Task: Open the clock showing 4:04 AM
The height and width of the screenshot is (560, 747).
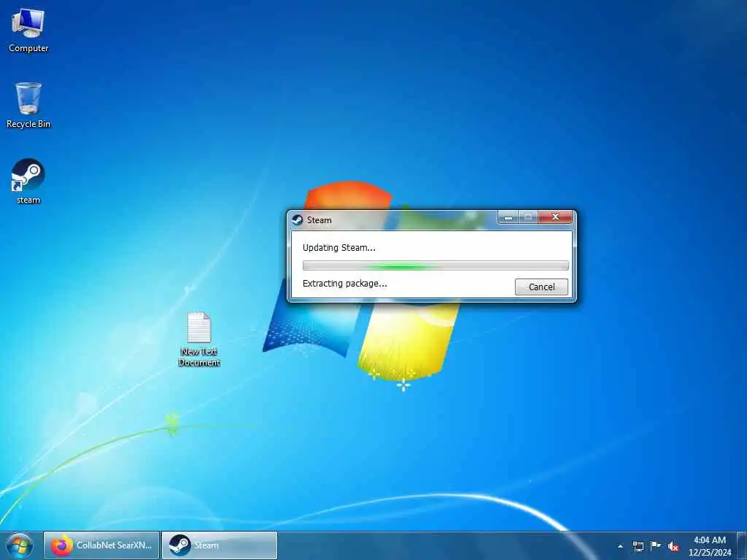Action: (709, 546)
